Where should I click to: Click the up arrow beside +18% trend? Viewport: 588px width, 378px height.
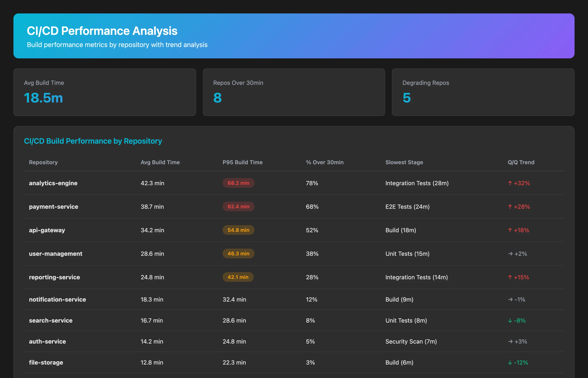[510, 230]
